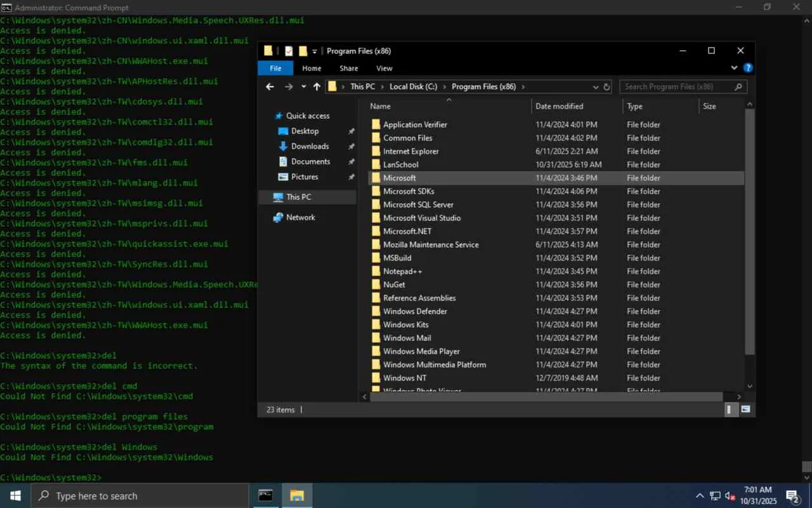
Task: Expand the chevron before This PC breadcrumb
Action: tap(343, 87)
